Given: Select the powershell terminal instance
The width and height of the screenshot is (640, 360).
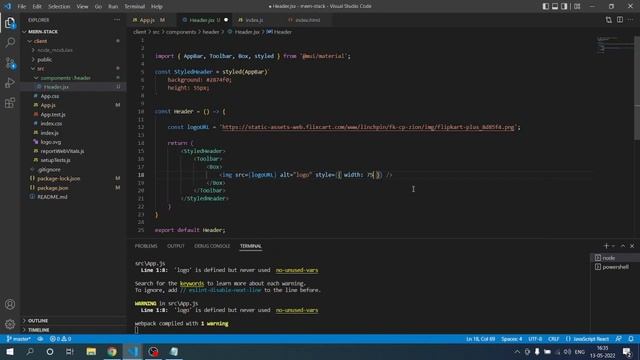Looking at the screenshot, I should [x=615, y=267].
